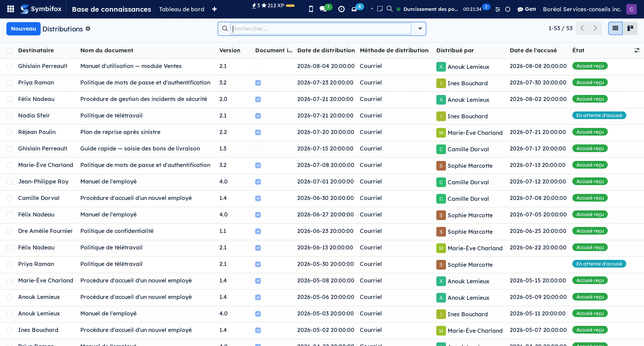The width and height of the screenshot is (644, 346).
Task: Open the sliders settings icon in navbar
Action: click(x=497, y=9)
